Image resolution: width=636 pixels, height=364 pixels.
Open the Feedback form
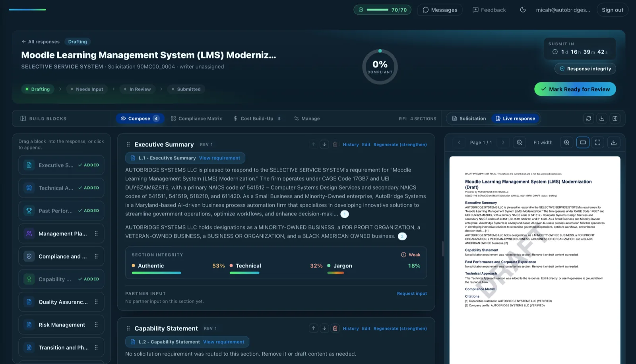(489, 10)
